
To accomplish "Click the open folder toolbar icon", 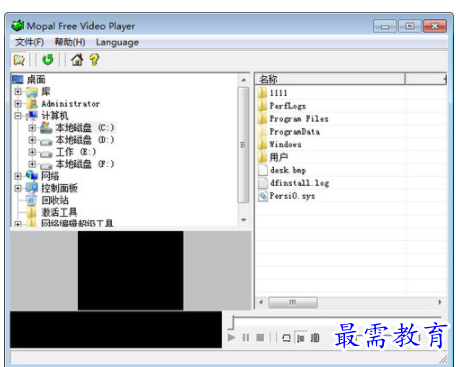I will click(19, 60).
